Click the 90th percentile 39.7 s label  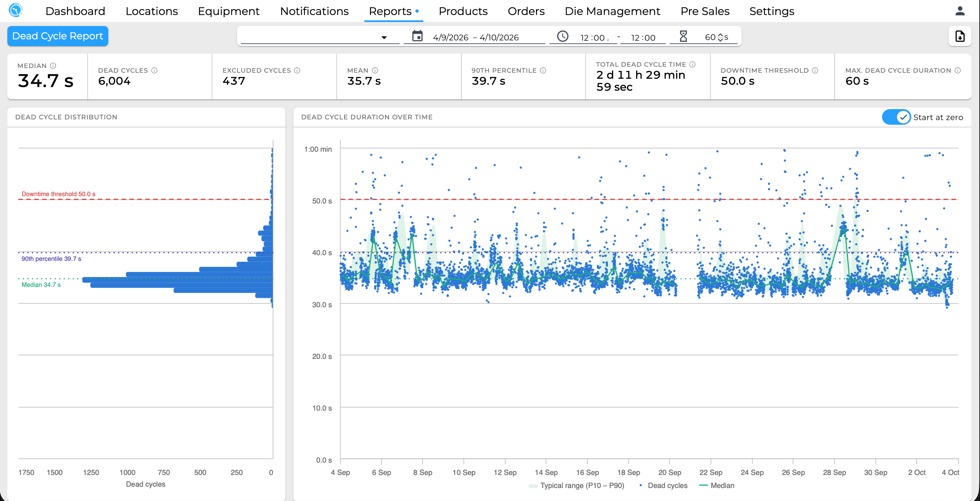51,259
